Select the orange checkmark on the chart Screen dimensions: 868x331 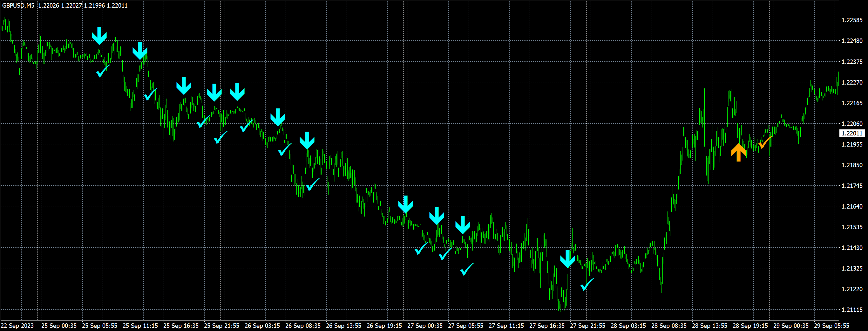pos(765,142)
